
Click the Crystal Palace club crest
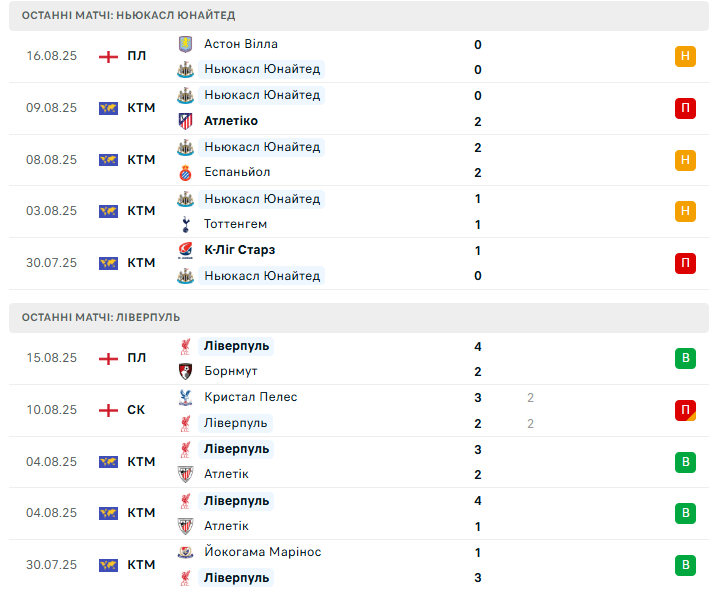[x=184, y=397]
